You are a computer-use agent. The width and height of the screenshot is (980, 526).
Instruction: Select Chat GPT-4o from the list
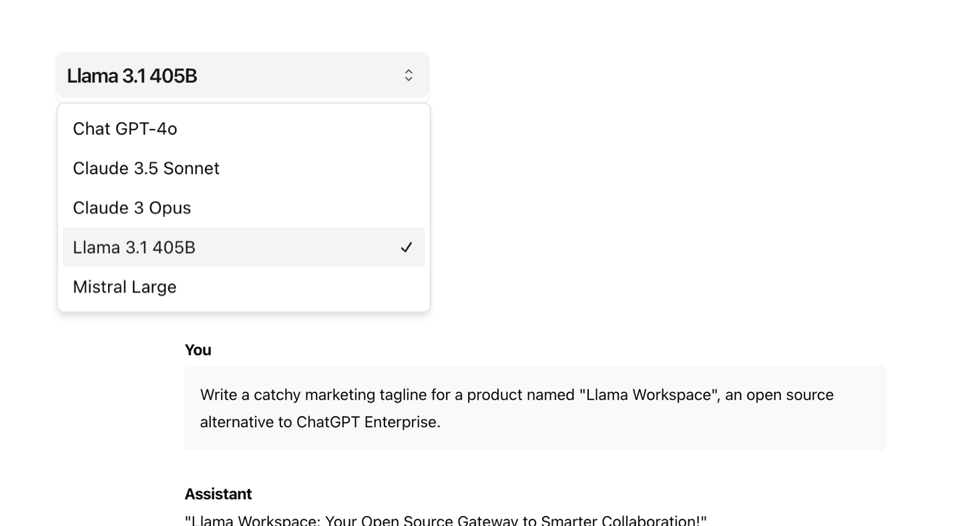click(244, 129)
